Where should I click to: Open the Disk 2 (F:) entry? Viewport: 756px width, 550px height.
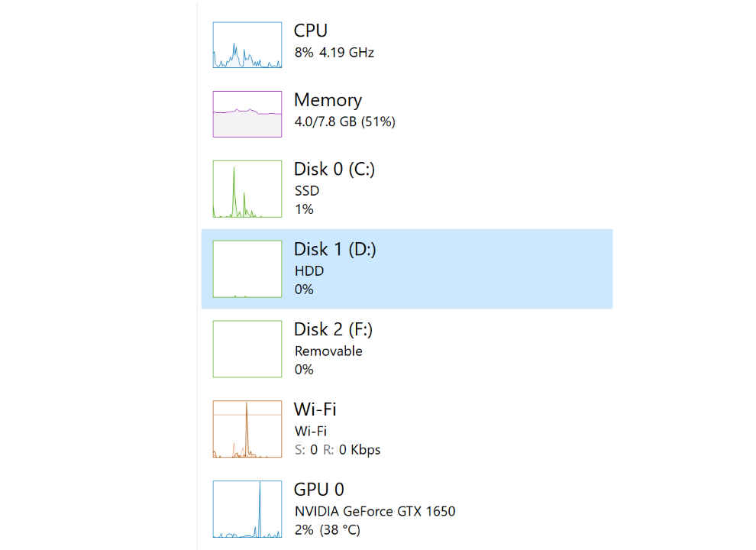pyautogui.click(x=407, y=349)
